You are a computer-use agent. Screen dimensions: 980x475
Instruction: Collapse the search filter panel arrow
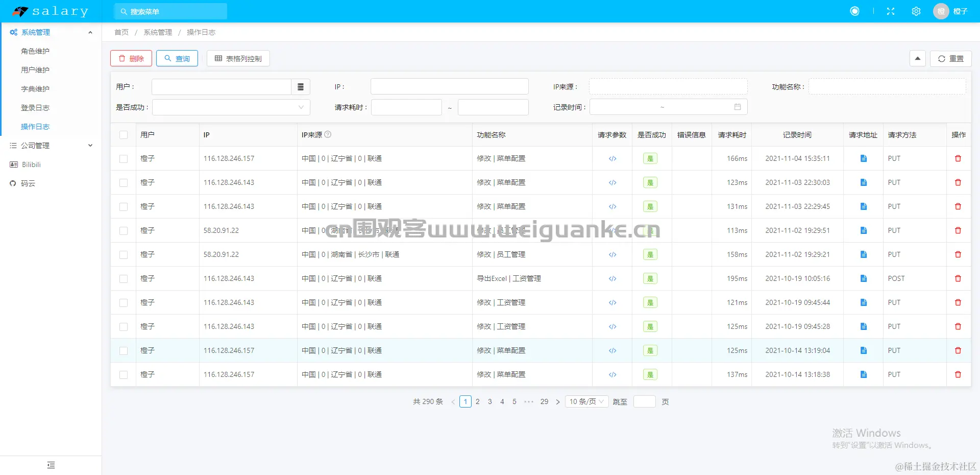coord(918,58)
